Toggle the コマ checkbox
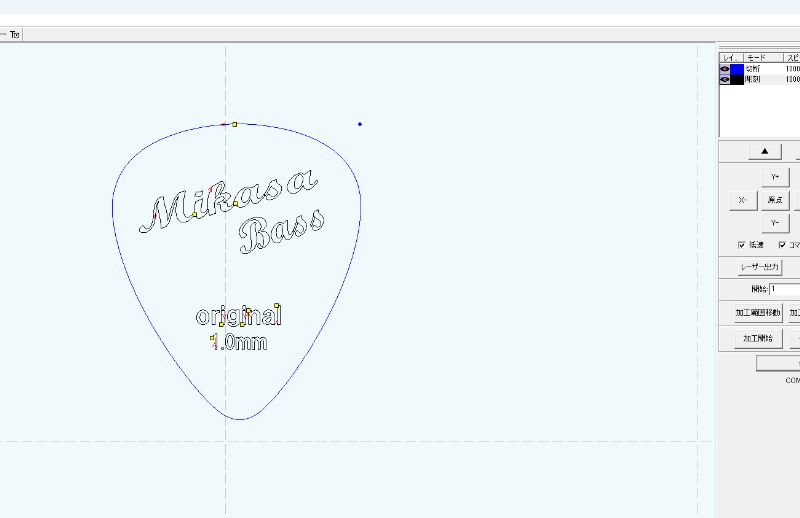 (782, 245)
